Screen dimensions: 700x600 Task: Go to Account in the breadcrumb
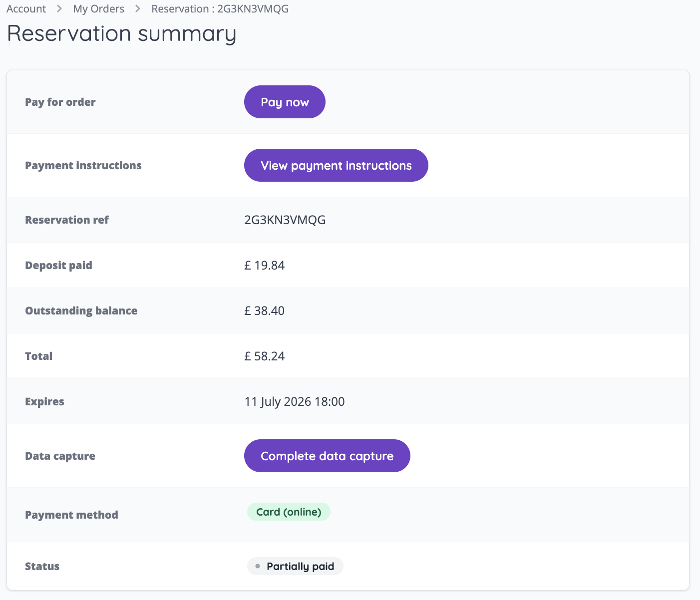pyautogui.click(x=26, y=9)
